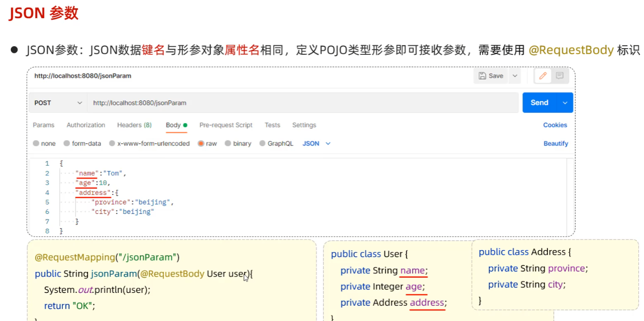Expand the JSON format dropdown
The width and height of the screenshot is (644, 321).
(316, 143)
